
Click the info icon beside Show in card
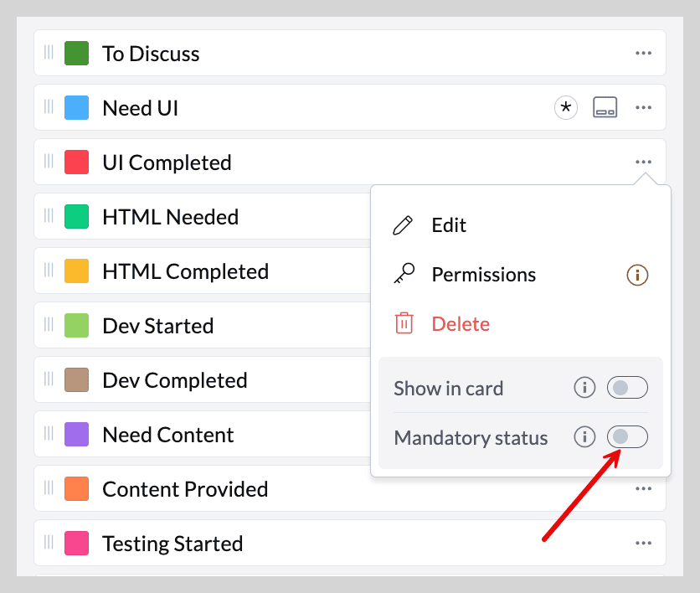584,387
